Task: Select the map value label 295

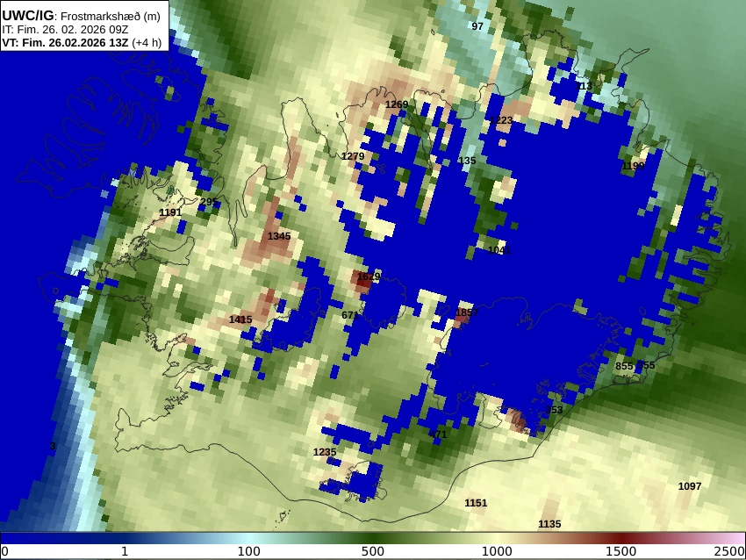Action: tap(208, 202)
